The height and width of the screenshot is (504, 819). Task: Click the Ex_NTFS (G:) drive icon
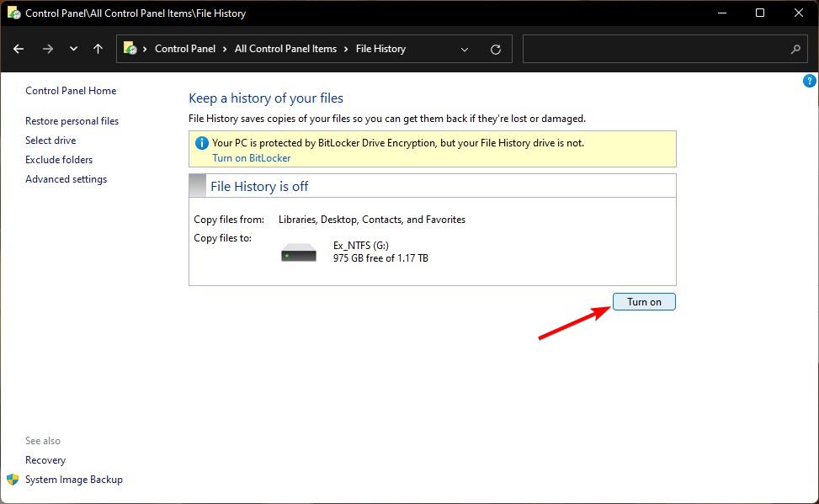[299, 252]
